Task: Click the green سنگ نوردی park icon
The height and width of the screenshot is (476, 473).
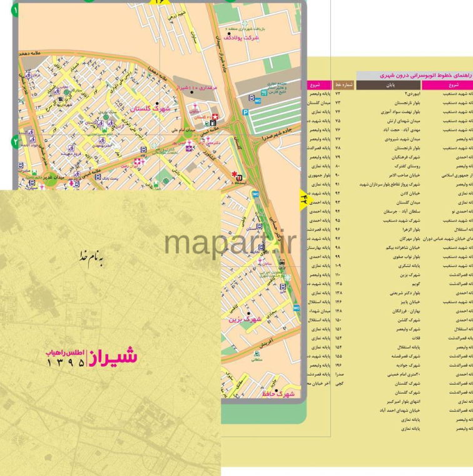Action: click(x=106, y=116)
